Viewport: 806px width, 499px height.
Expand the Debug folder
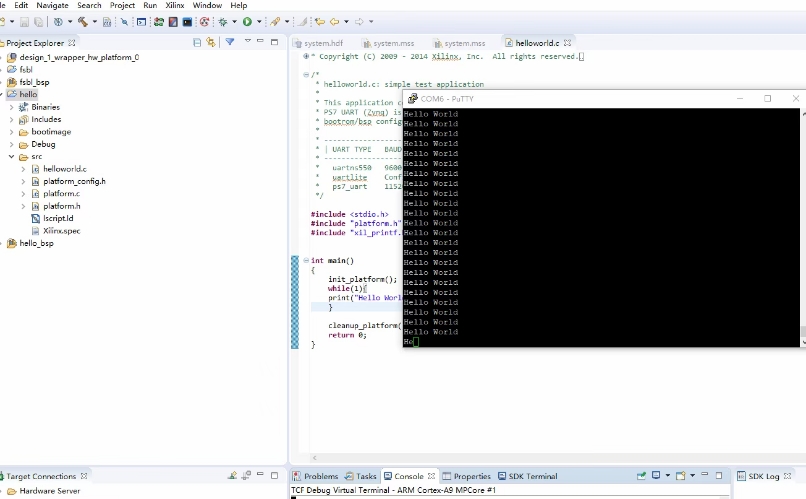[12, 144]
